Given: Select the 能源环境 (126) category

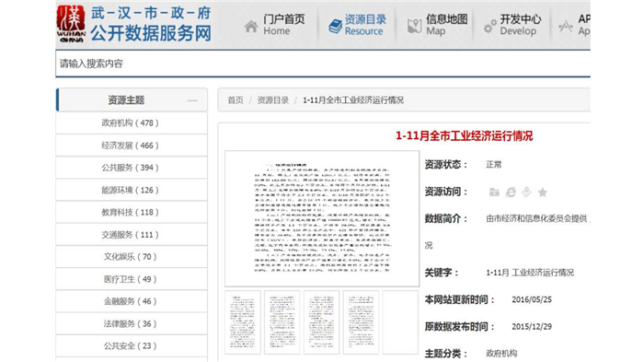Looking at the screenshot, I should click(x=132, y=190).
